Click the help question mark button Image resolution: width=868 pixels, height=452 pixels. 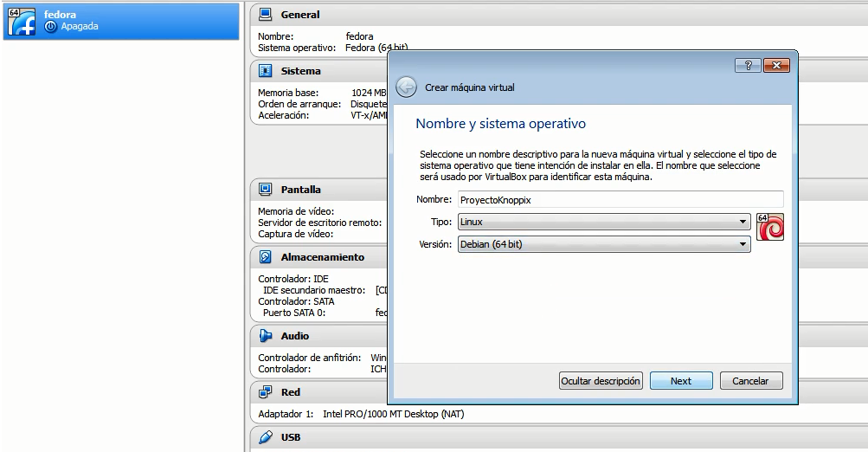pos(748,65)
